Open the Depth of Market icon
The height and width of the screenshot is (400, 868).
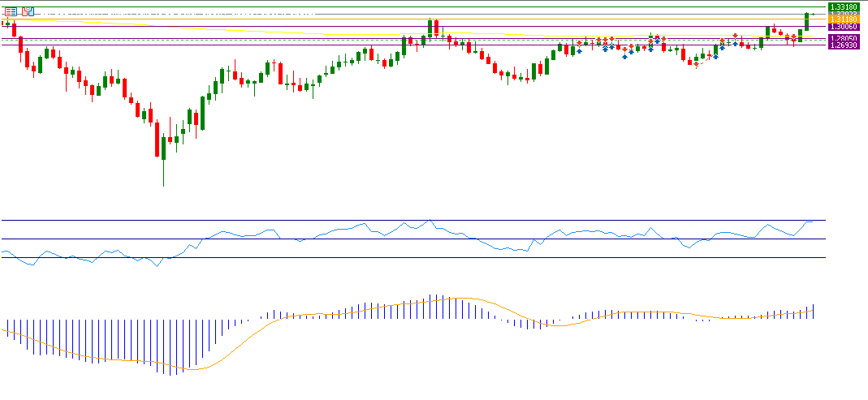click(28, 11)
